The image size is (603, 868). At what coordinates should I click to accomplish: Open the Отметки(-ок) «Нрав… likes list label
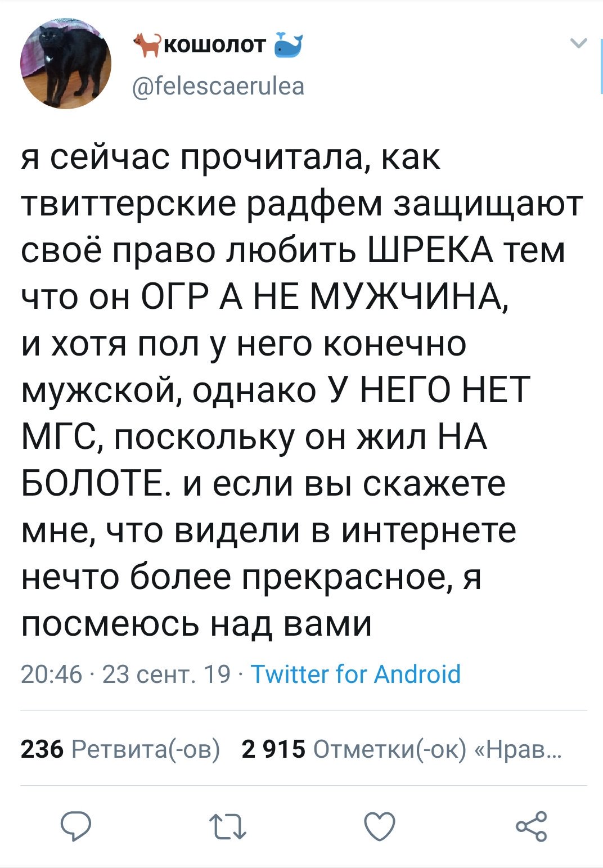(436, 749)
